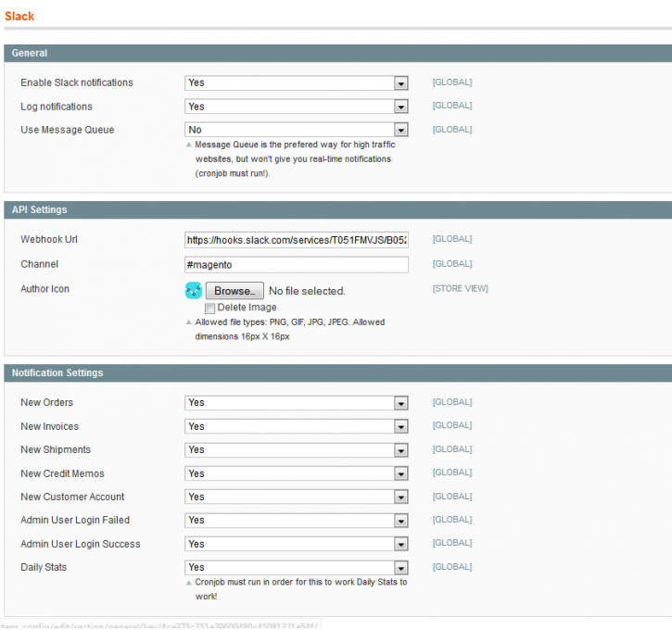Click the 'Daily Stats' label
This screenshot has height=630, width=672.
(x=44, y=568)
